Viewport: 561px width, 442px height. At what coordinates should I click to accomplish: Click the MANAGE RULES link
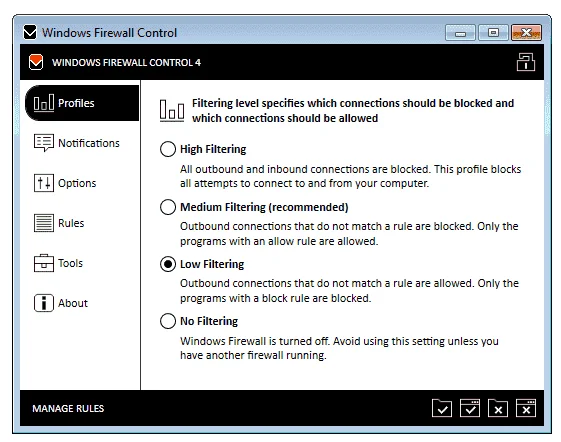pos(68,408)
